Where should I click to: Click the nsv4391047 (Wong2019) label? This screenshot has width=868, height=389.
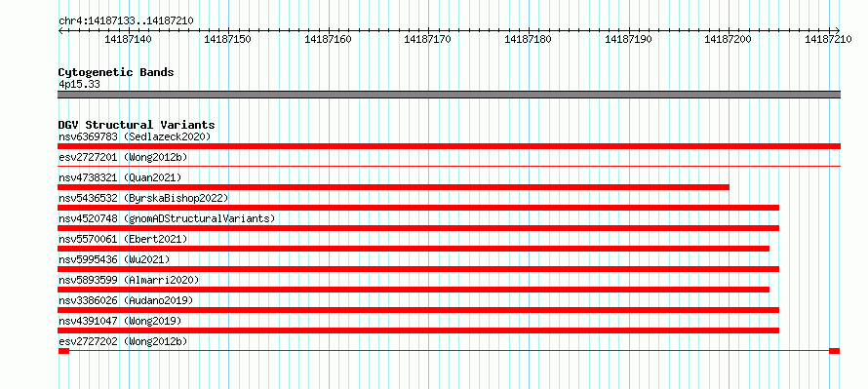tap(120, 321)
